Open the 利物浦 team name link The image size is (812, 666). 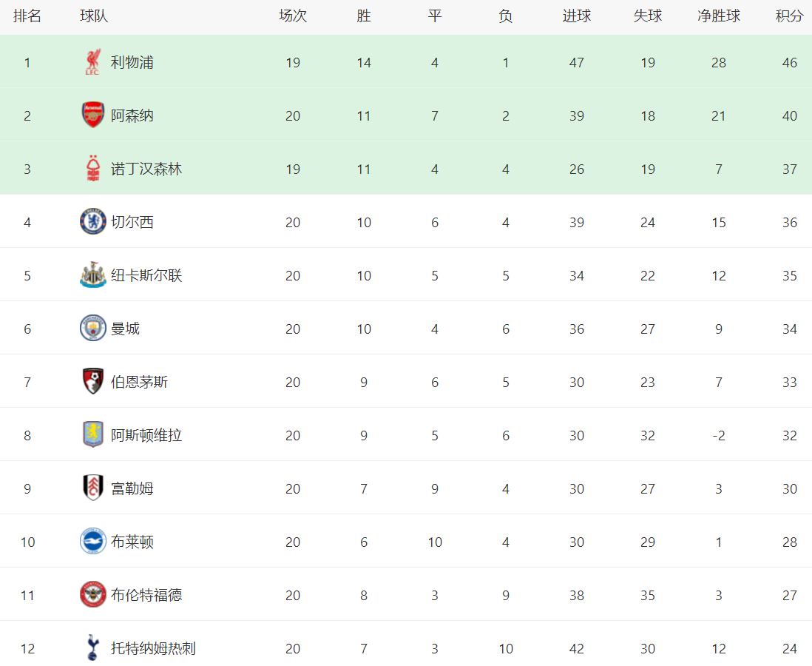[x=132, y=62]
